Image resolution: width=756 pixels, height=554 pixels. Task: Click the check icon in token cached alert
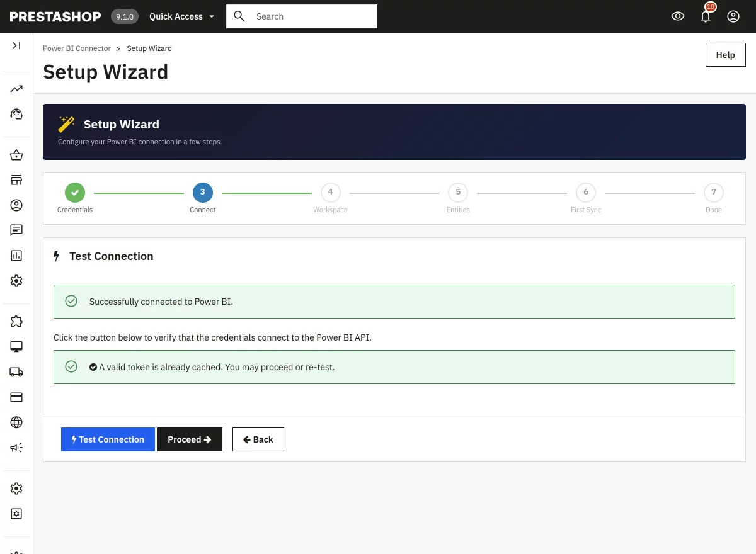pyautogui.click(x=71, y=366)
